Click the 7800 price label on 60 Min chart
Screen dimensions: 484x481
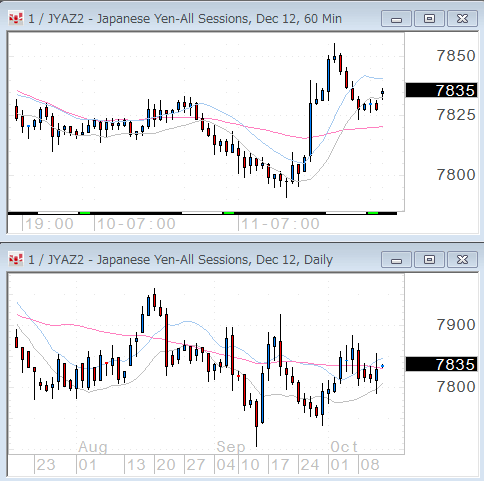[456, 175]
